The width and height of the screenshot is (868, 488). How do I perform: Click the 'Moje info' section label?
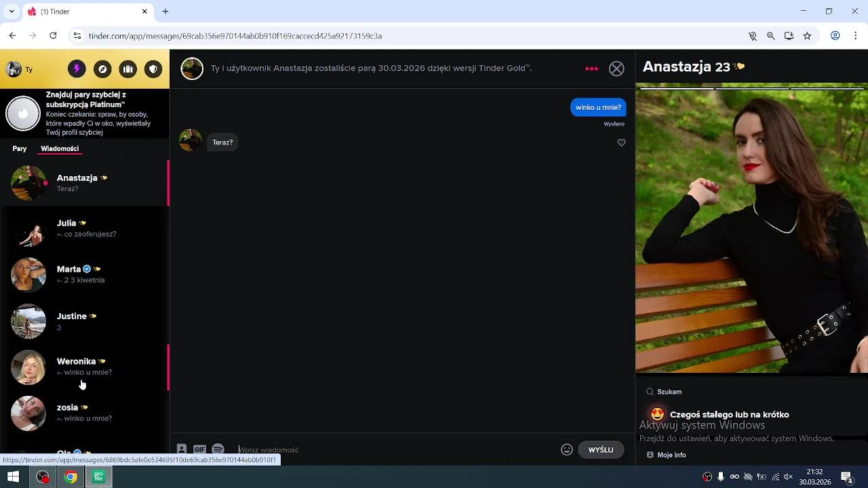click(x=671, y=455)
